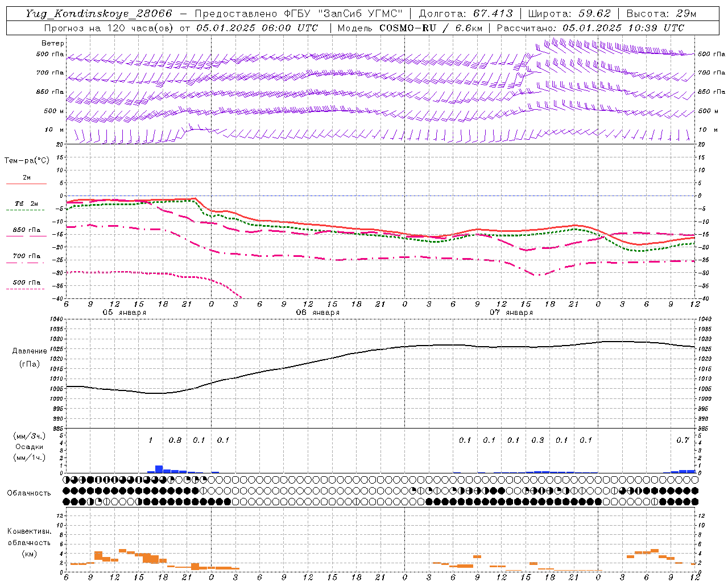Click the Конвективн. convective cloud label
Image resolution: width=728 pixels, height=582 pixels.
[x=29, y=531]
